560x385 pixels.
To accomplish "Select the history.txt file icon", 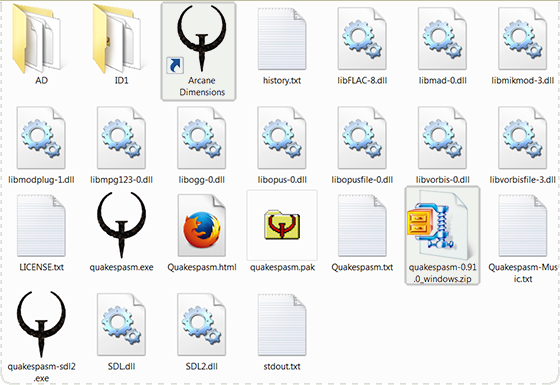I will tap(282, 39).
